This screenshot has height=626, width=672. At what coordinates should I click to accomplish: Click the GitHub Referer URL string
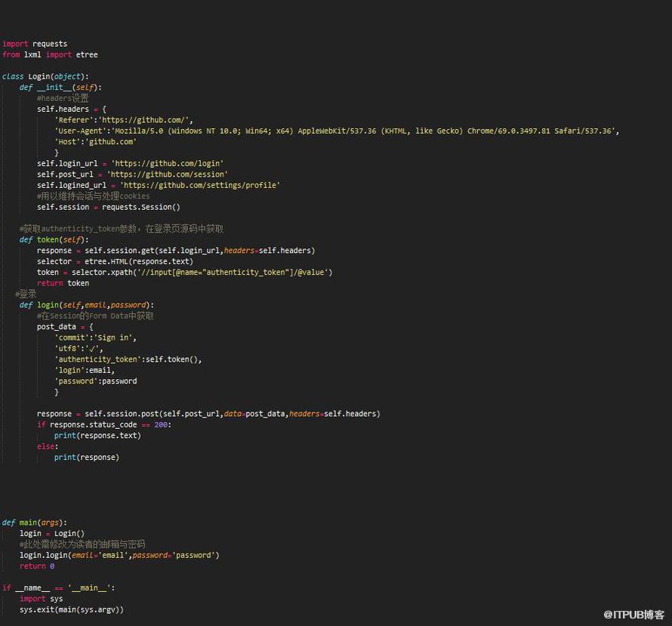tap(146, 120)
